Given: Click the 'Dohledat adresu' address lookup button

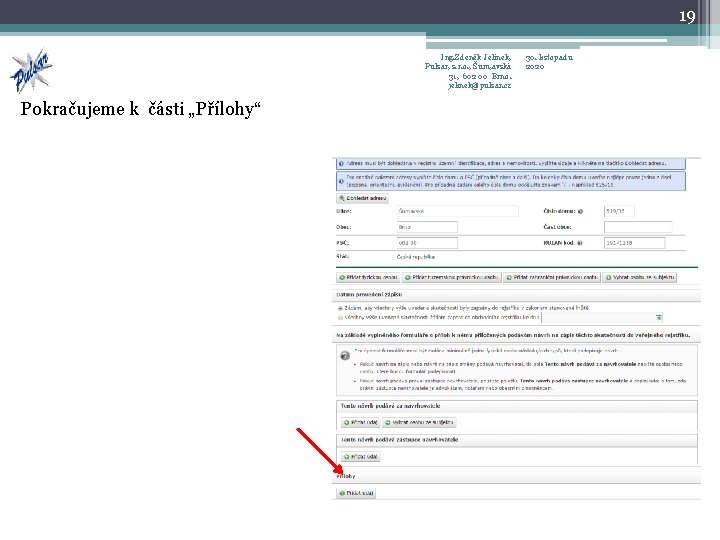Looking at the screenshot, I should [x=363, y=198].
